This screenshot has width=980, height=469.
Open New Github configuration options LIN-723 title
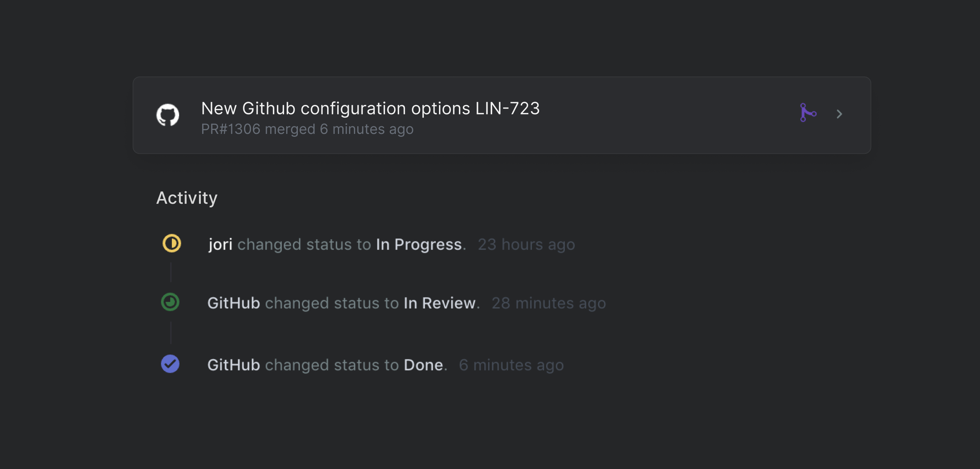pyautogui.click(x=370, y=109)
